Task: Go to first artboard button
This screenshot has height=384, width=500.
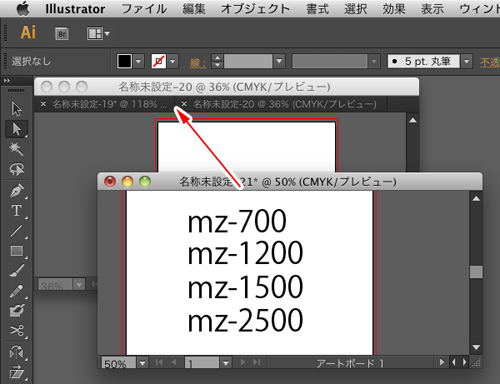Action: pos(159,362)
